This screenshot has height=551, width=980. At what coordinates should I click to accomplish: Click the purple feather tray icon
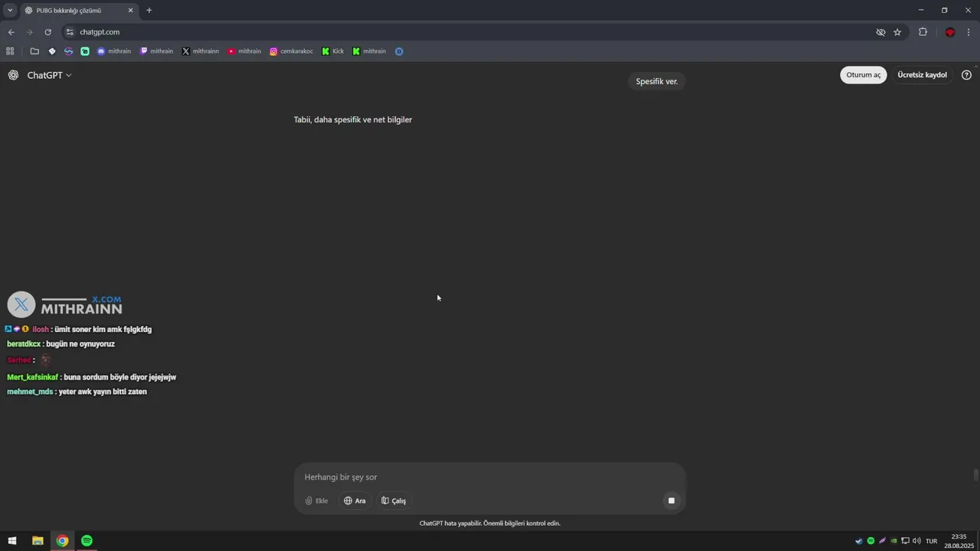tap(882, 541)
